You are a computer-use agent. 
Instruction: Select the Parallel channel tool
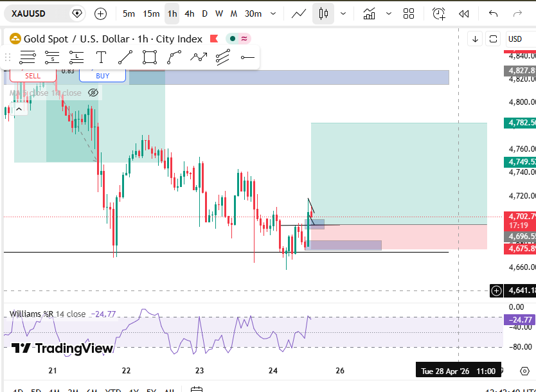tap(223, 57)
